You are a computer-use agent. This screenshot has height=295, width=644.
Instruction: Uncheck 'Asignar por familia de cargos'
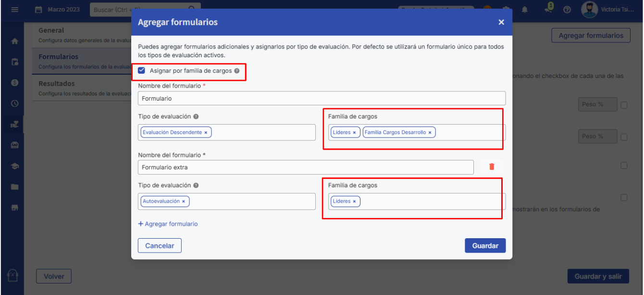click(142, 71)
